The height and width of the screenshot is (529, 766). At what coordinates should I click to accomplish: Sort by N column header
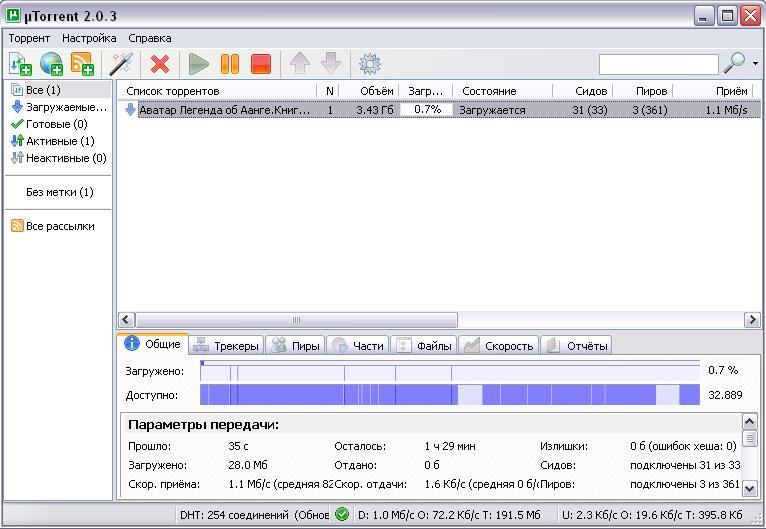pos(329,91)
